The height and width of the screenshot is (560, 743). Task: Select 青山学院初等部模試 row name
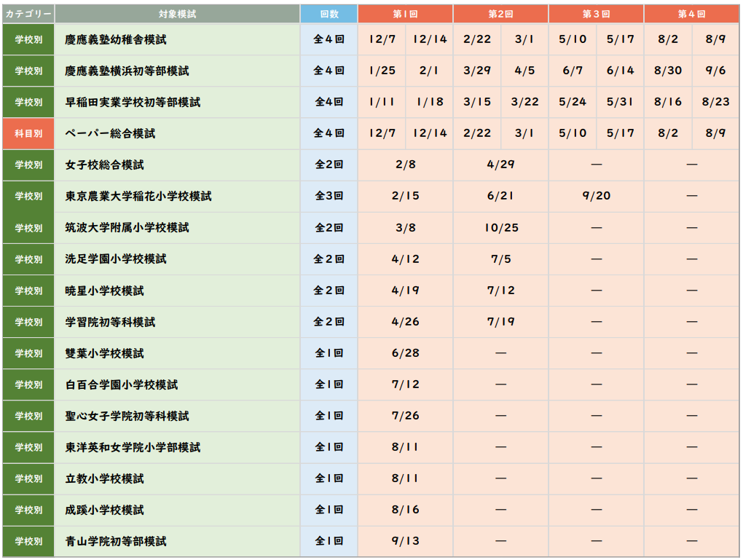(x=116, y=541)
